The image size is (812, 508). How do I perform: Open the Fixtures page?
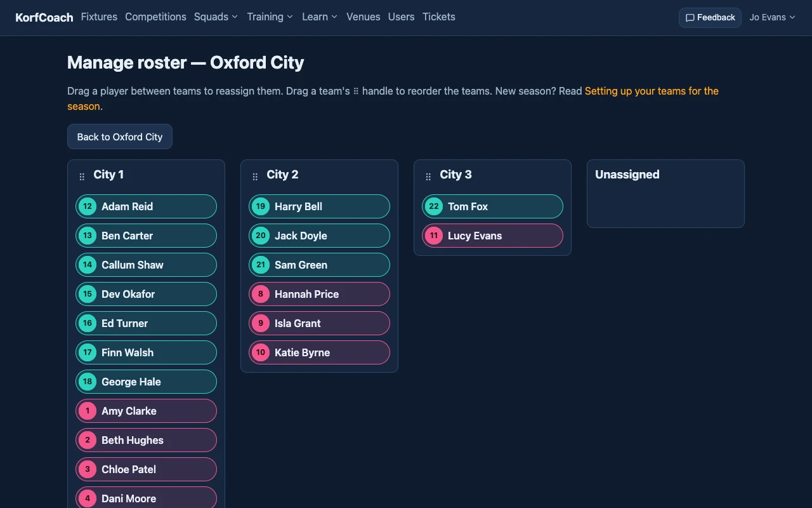click(99, 17)
